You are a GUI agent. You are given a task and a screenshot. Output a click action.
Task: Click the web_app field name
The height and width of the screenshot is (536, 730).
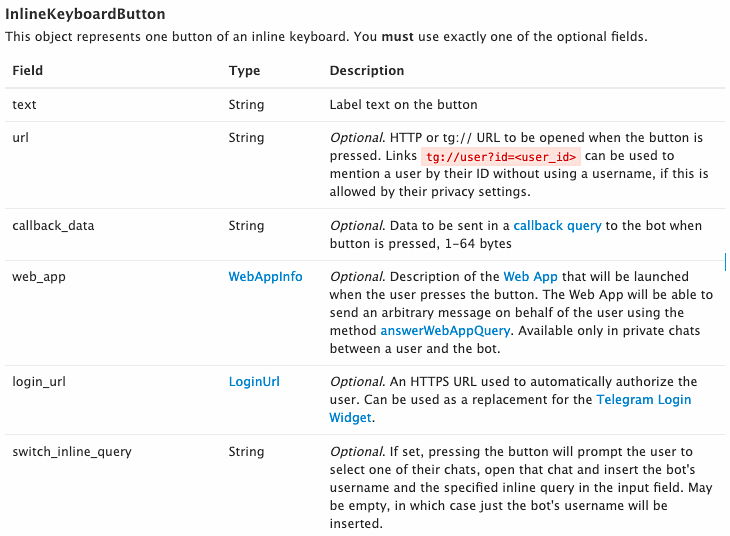pos(39,277)
